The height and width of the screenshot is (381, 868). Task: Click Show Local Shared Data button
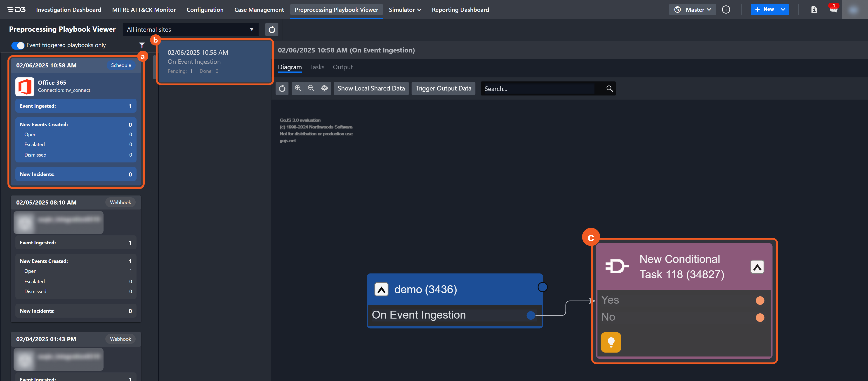pos(371,88)
